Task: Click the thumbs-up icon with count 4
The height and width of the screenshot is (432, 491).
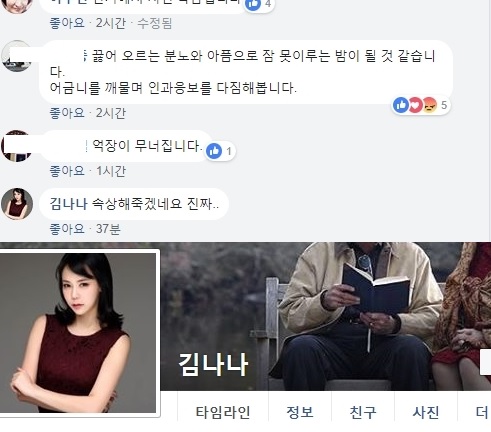Action: (x=253, y=4)
